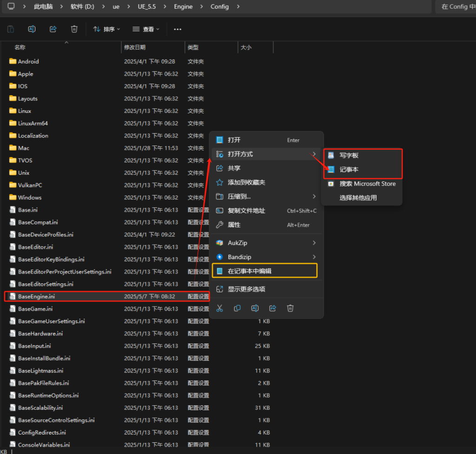
Task: Click the share icon in toolbar
Action: (53, 29)
